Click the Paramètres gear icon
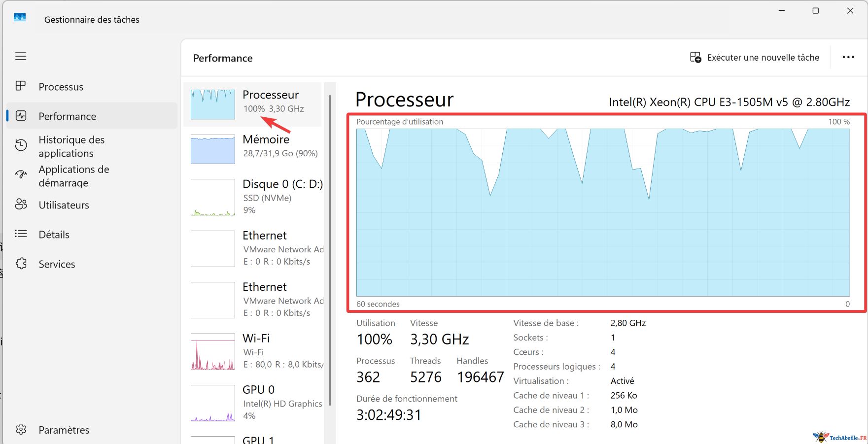Screen dimensions: 868x444 tap(21, 429)
